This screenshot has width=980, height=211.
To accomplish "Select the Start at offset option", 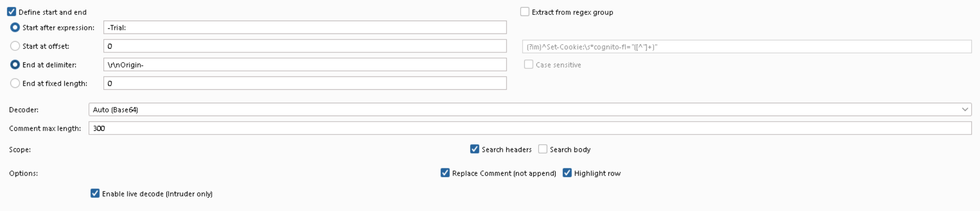I will click(x=15, y=46).
